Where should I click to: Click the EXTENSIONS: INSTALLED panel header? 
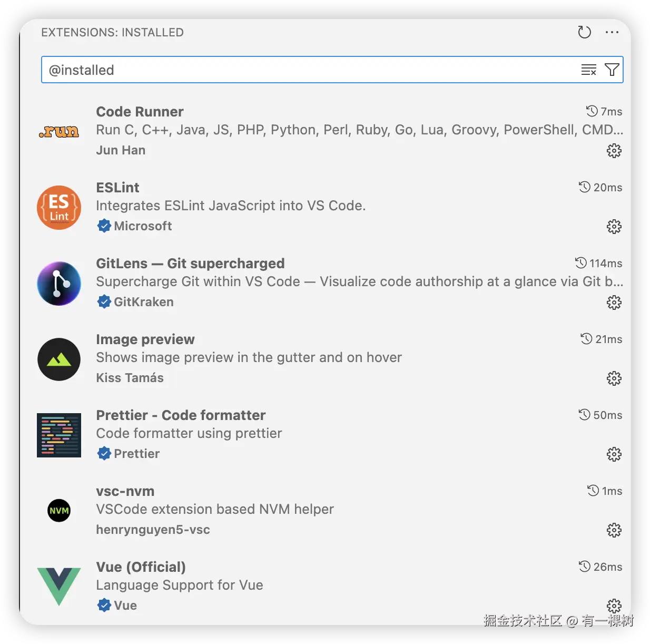(112, 32)
